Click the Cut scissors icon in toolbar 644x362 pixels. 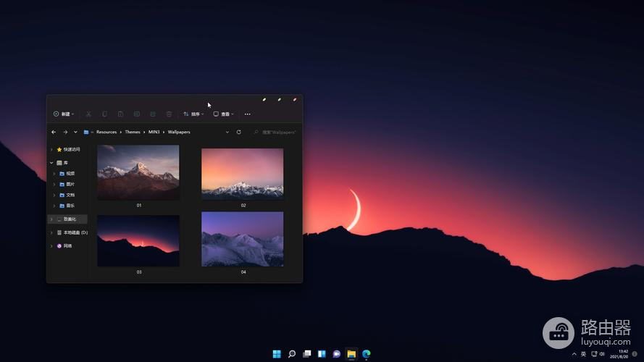pos(88,114)
